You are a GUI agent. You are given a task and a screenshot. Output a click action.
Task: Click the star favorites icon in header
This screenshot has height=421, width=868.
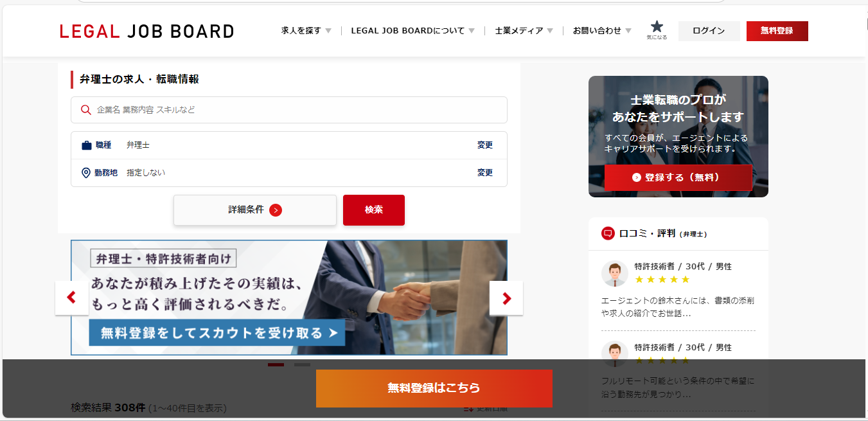656,27
